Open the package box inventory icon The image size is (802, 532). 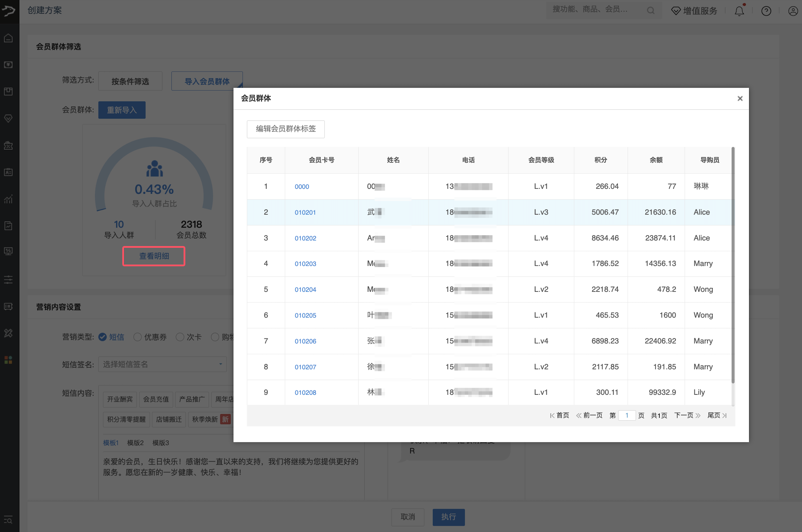tap(8, 91)
